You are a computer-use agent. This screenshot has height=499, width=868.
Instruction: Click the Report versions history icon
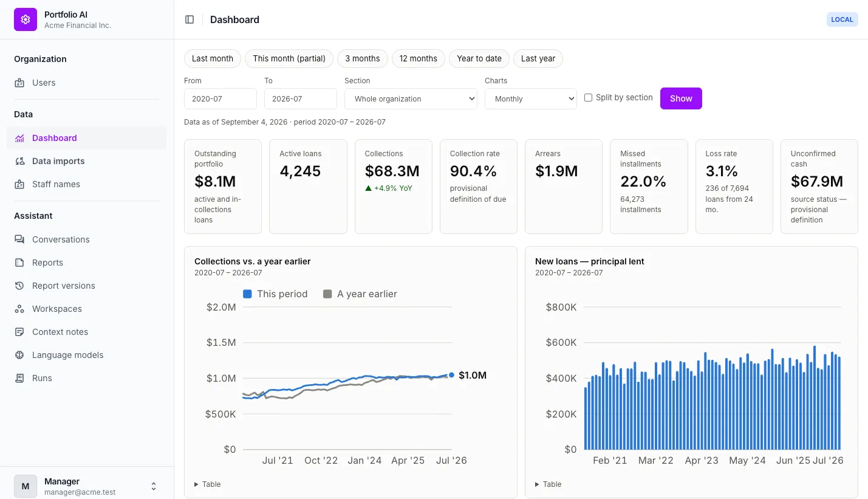[x=19, y=286]
